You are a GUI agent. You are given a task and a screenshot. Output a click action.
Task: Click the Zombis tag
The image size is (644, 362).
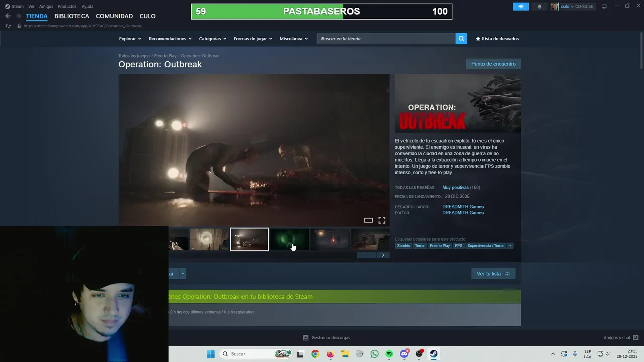tap(404, 246)
